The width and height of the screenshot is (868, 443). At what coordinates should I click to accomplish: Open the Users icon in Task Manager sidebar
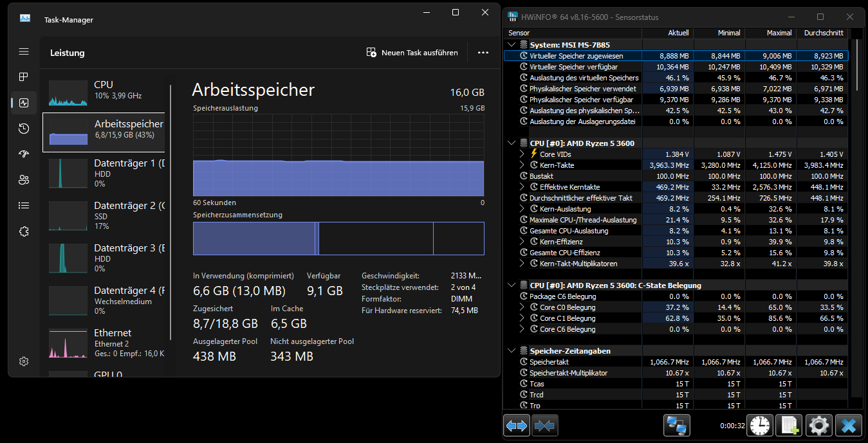click(24, 180)
